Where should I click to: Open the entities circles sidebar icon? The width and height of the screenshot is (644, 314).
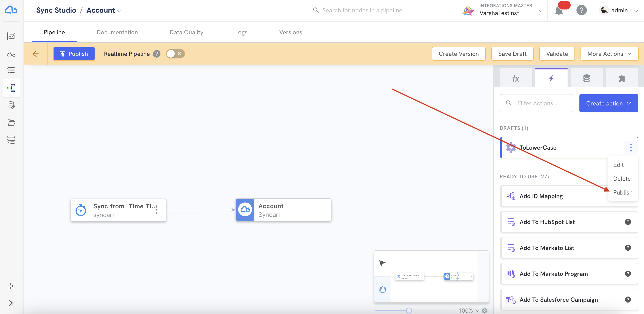[x=11, y=53]
